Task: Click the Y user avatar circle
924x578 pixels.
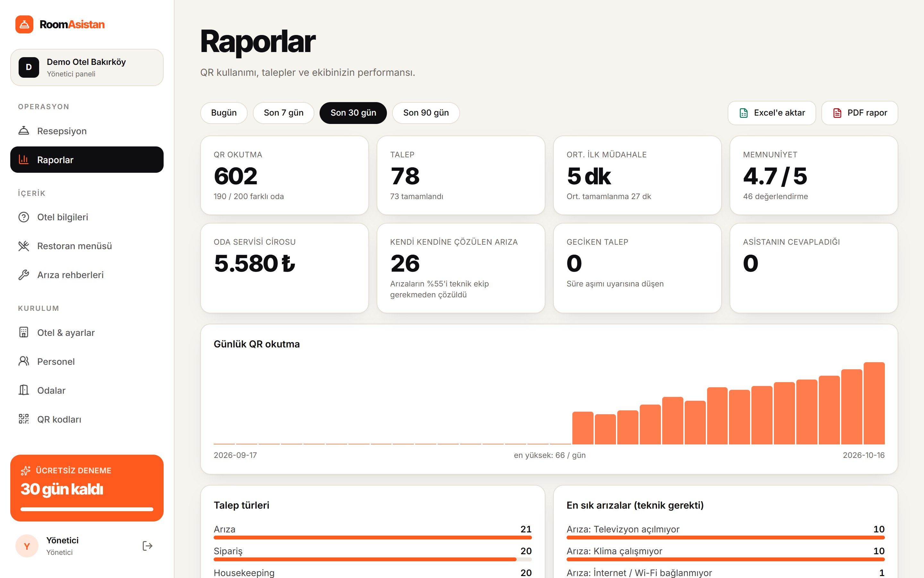Action: pyautogui.click(x=27, y=546)
